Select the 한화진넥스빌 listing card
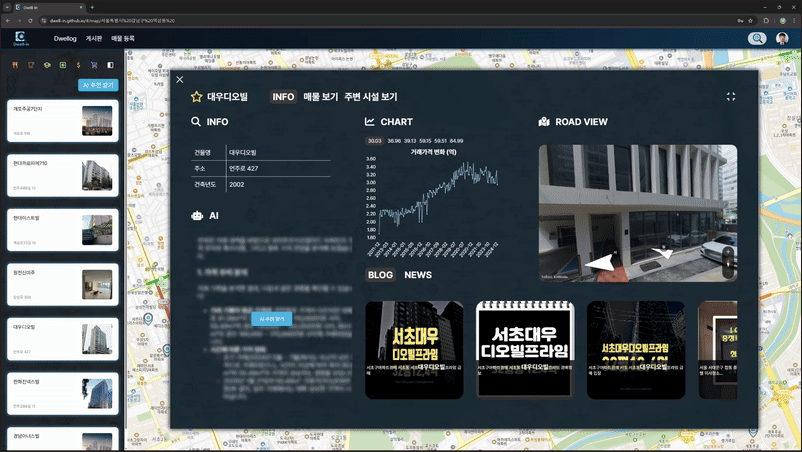This screenshot has width=802, height=452. [62, 393]
